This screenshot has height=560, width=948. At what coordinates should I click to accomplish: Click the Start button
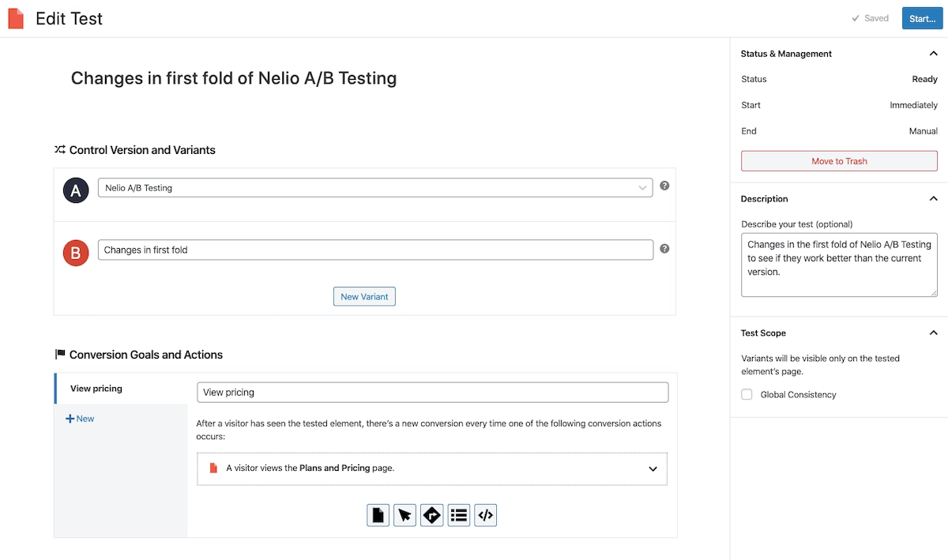click(922, 18)
